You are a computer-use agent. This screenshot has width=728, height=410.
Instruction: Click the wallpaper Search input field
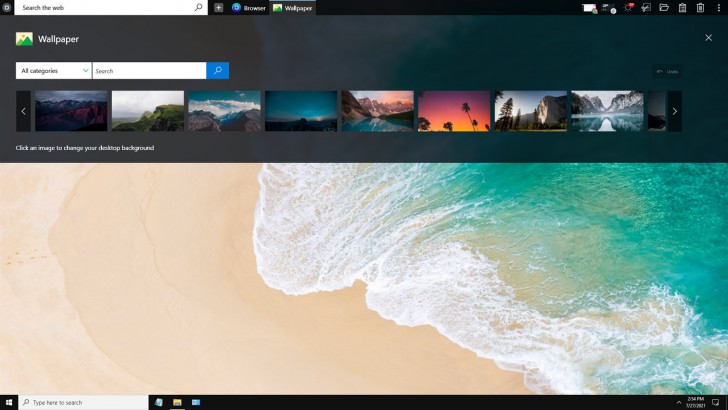pyautogui.click(x=149, y=71)
